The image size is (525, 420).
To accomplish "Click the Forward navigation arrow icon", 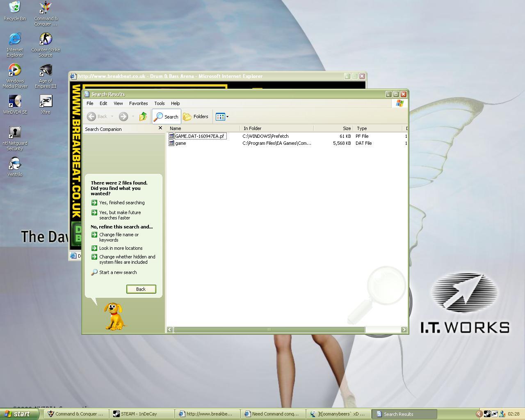I will [123, 116].
